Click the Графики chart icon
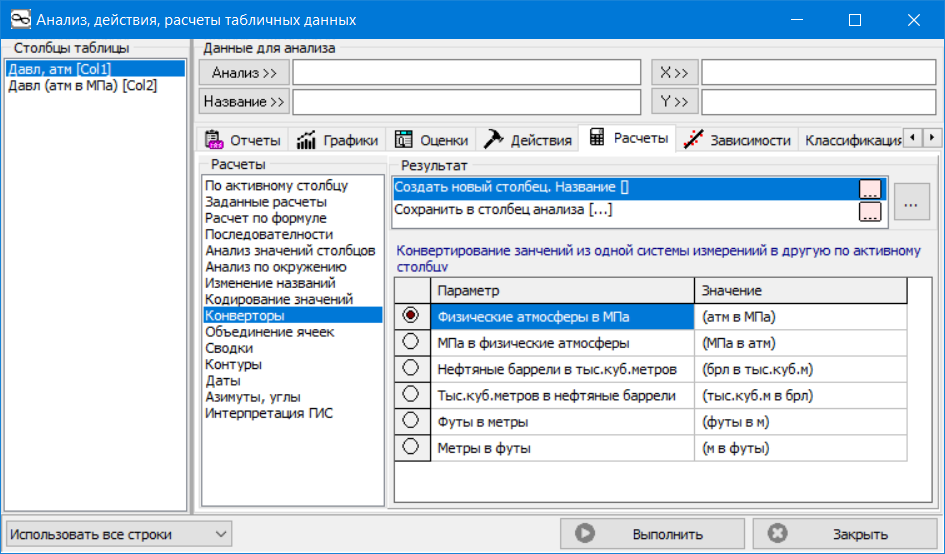This screenshot has width=945, height=554. (x=307, y=140)
